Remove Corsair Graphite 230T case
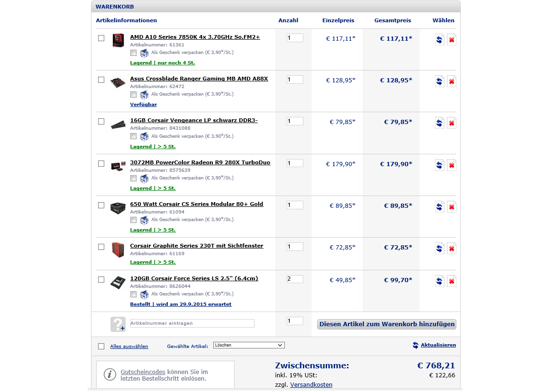 (x=452, y=249)
